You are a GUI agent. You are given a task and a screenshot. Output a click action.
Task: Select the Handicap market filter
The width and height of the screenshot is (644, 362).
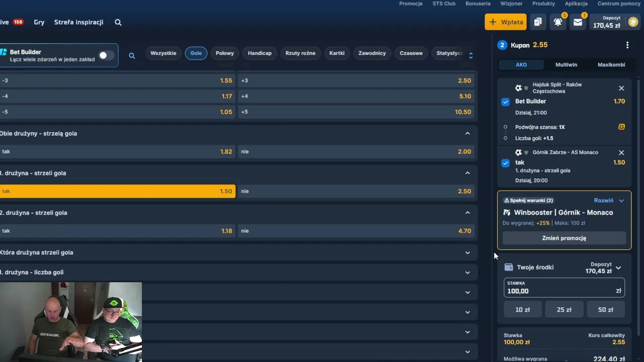point(260,53)
